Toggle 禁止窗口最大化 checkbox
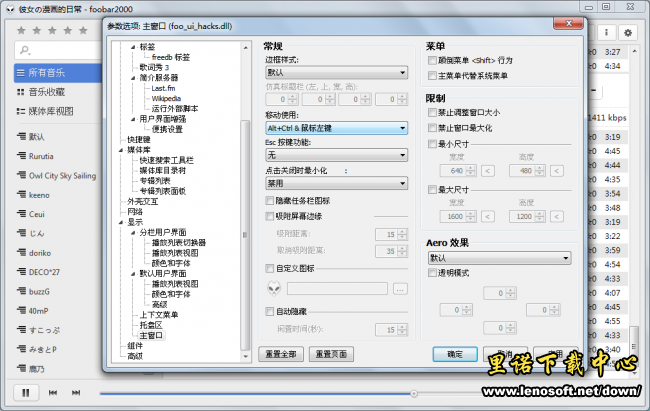Image resolution: width=650 pixels, height=411 pixels. (x=432, y=128)
